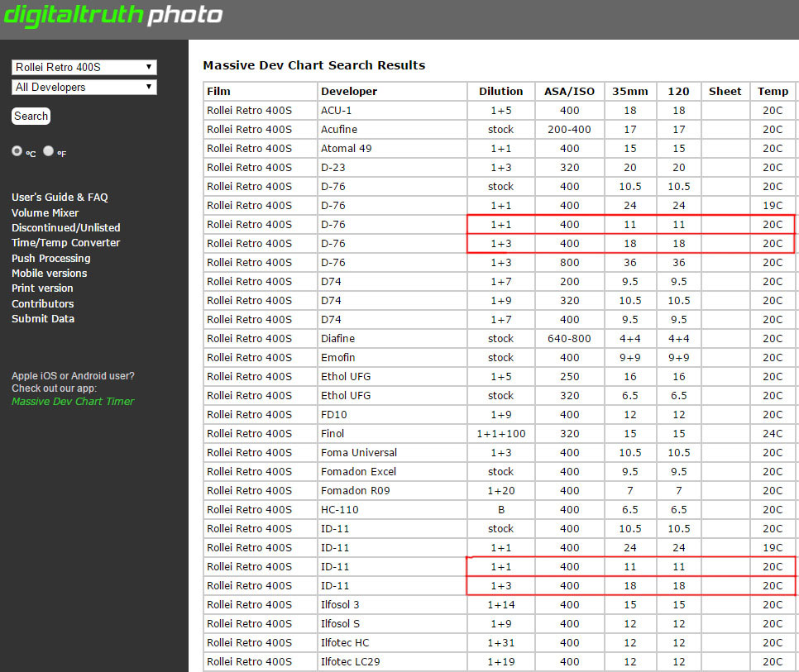Open the User's Guide & FAQ link
Image resolution: width=799 pixels, height=672 pixels.
(60, 198)
